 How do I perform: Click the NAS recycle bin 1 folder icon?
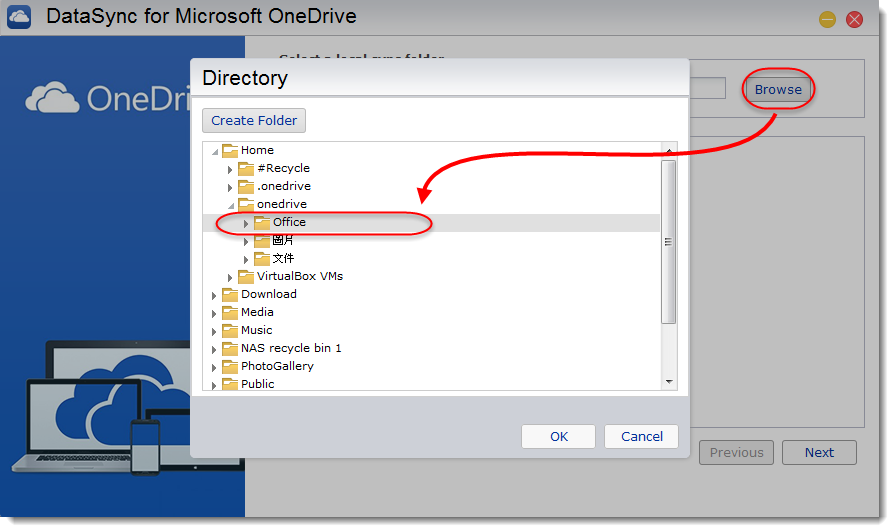[230, 348]
